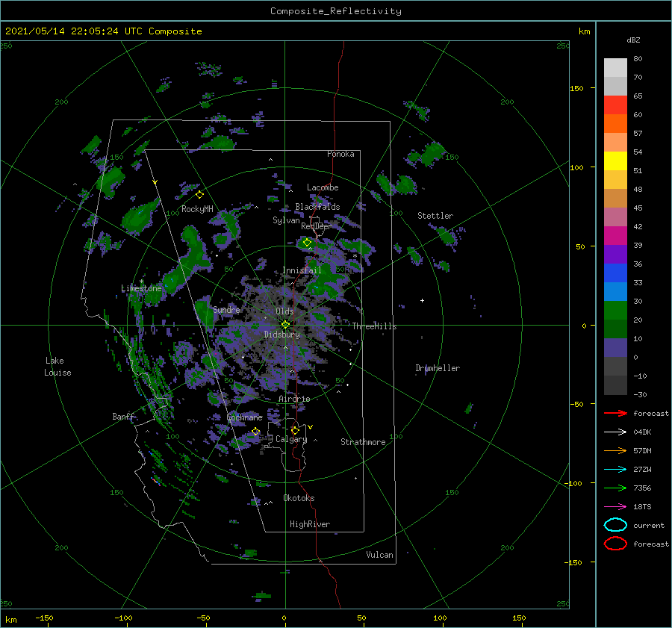This screenshot has width=672, height=628.
Task: Click the Didsbury label
Action: [x=282, y=335]
